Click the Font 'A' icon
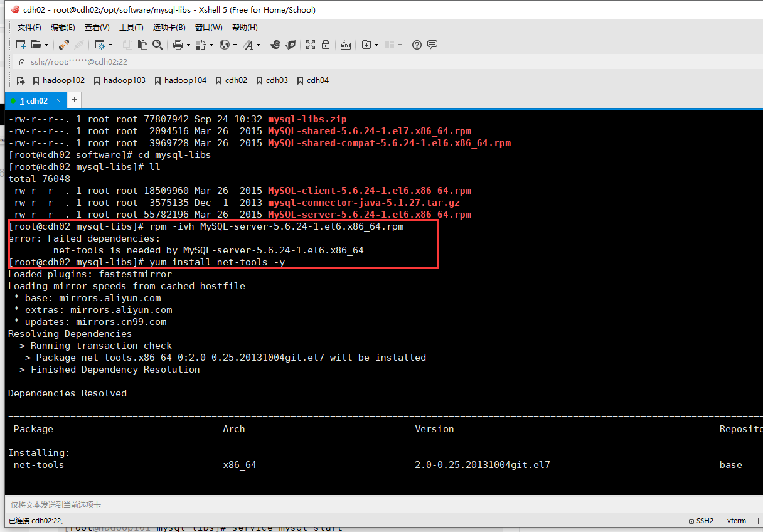 (x=248, y=45)
